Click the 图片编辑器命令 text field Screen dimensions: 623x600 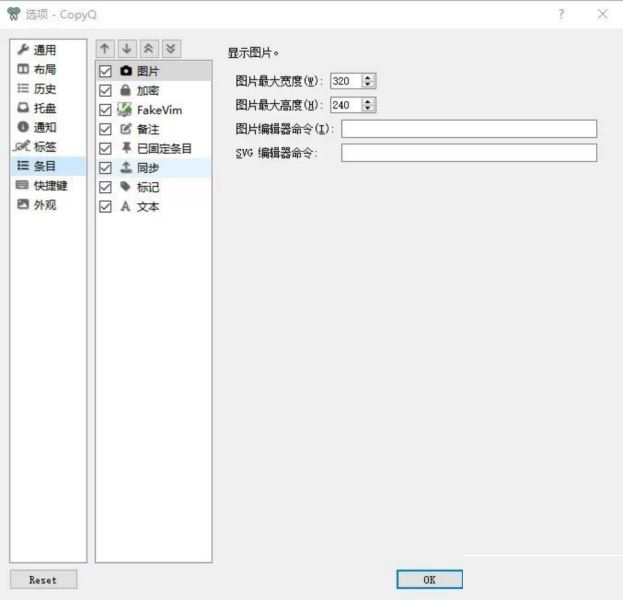coord(469,129)
